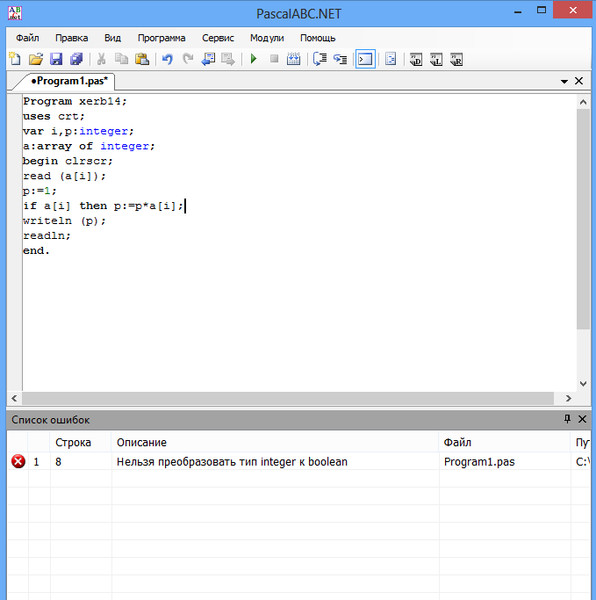The height and width of the screenshot is (600, 596).
Task: Open the Сервис menu
Action: [x=218, y=38]
